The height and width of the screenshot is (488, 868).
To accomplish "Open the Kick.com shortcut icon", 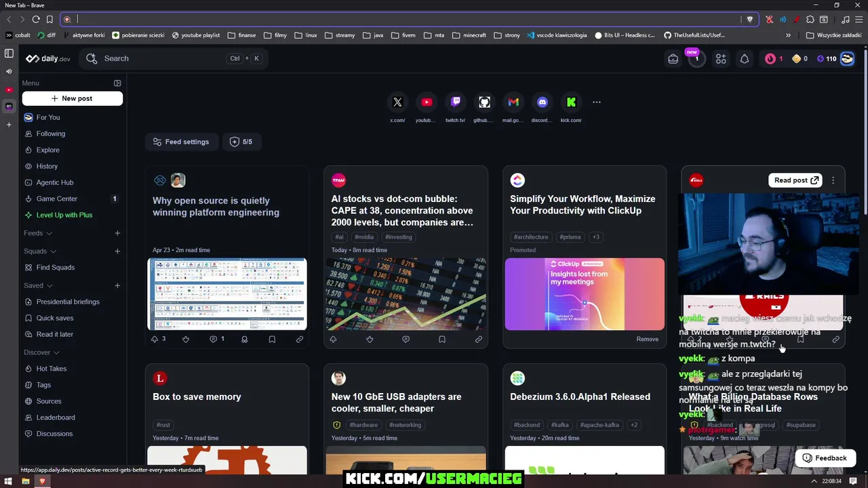I will [571, 102].
